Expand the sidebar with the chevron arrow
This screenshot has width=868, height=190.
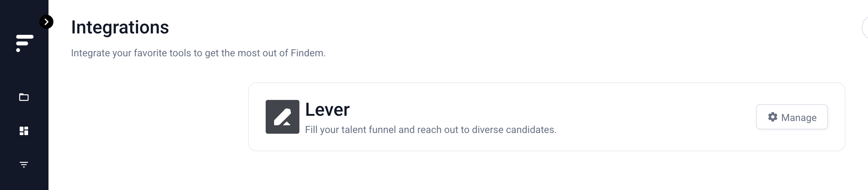[46, 22]
